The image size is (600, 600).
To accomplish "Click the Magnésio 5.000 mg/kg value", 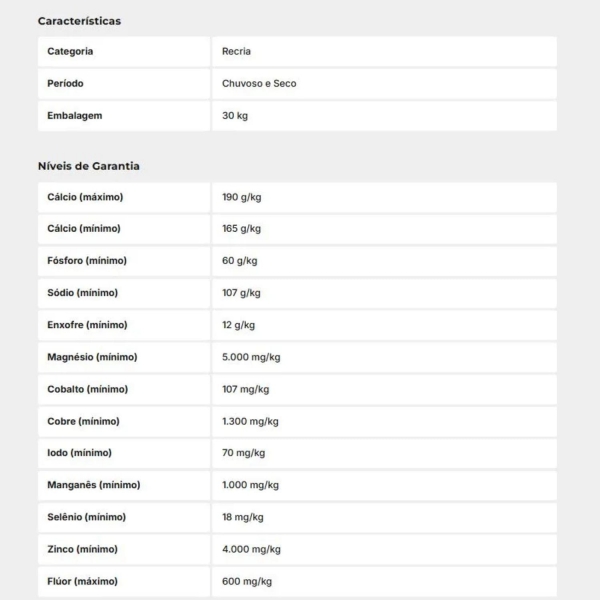I will [x=251, y=357].
